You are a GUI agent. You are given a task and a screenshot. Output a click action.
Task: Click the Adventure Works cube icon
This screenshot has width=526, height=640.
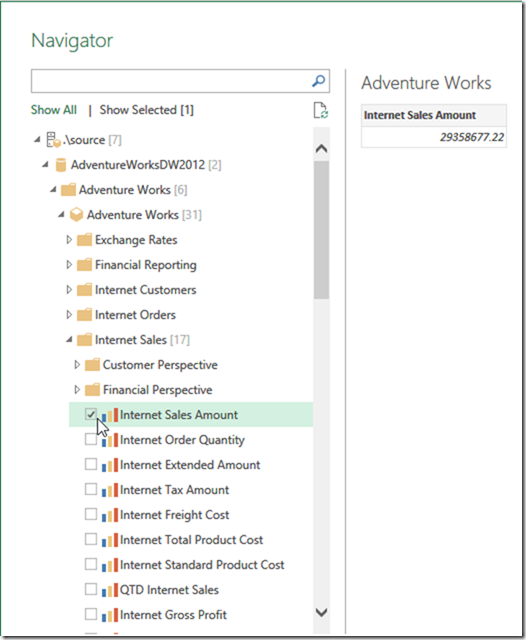76,215
